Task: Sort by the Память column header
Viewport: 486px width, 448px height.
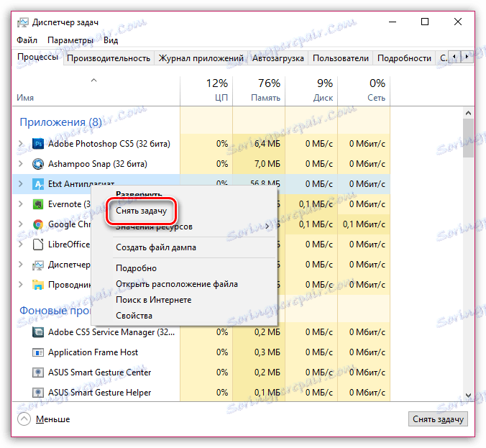Action: [x=259, y=91]
